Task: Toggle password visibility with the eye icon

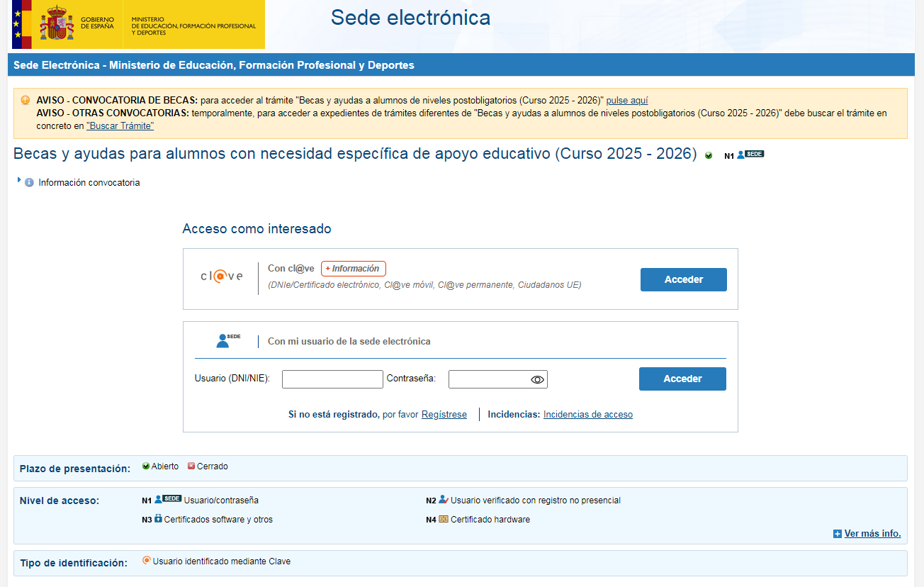Action: (x=537, y=380)
